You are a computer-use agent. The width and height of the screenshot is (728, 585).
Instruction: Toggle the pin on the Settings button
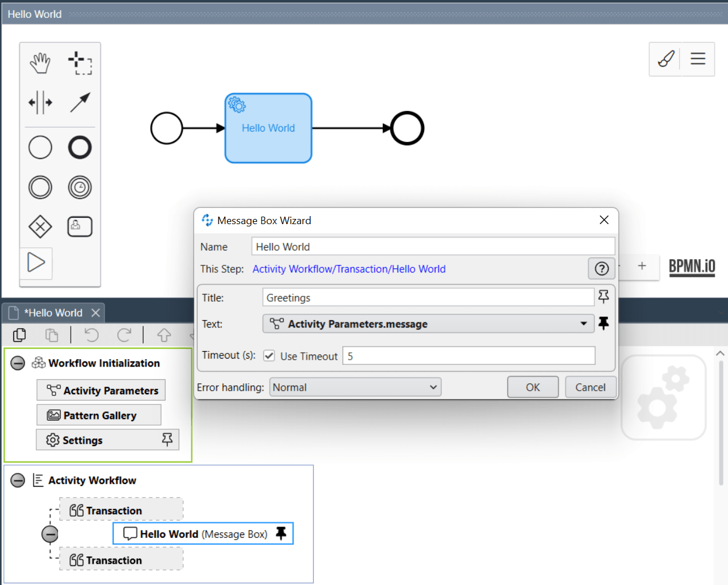167,439
